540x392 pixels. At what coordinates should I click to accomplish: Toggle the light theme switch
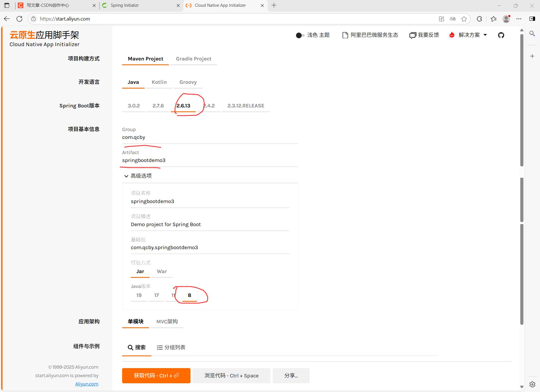tap(300, 35)
